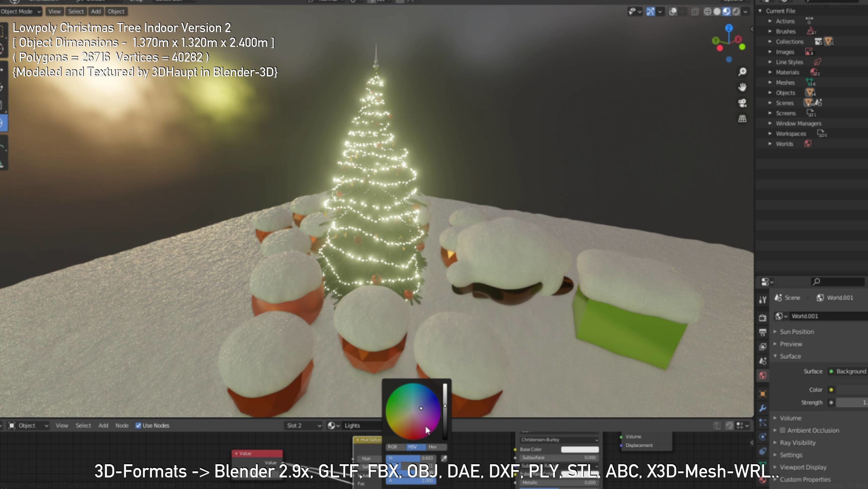Image resolution: width=868 pixels, height=489 pixels.
Task: Select material preview viewport shading
Action: tap(727, 12)
